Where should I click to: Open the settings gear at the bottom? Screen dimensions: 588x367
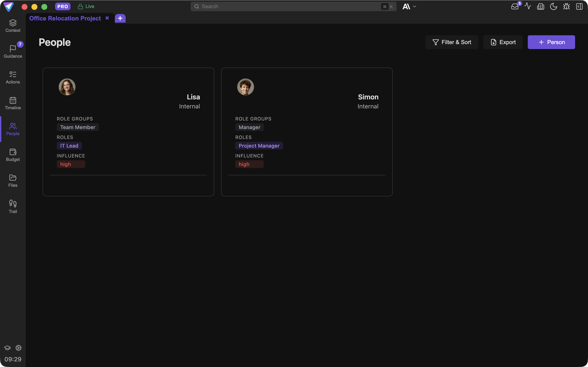(x=19, y=348)
